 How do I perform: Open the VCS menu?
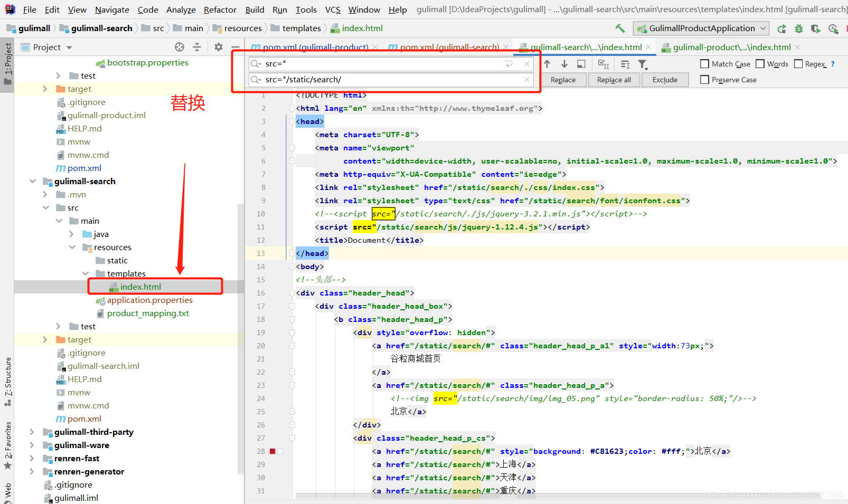click(333, 9)
